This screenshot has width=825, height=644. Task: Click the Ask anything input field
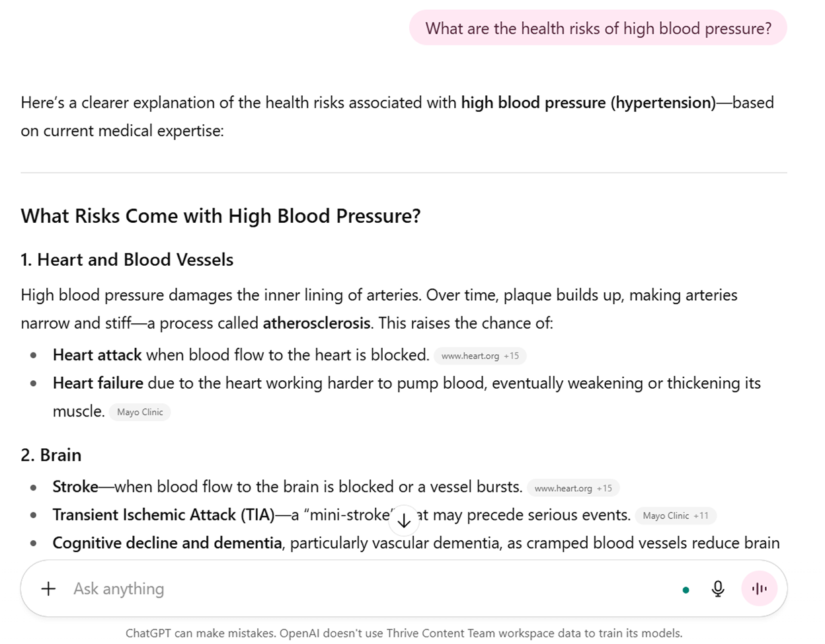(x=264, y=588)
